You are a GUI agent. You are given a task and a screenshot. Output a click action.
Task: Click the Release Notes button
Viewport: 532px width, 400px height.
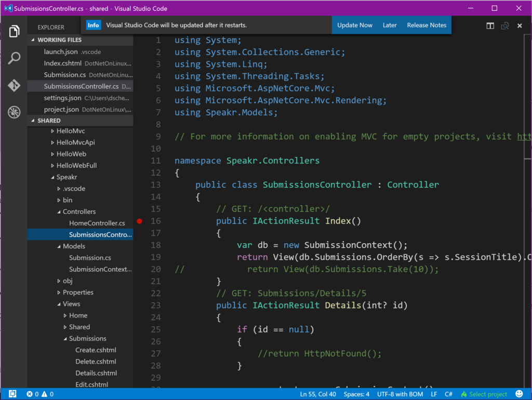(x=427, y=25)
